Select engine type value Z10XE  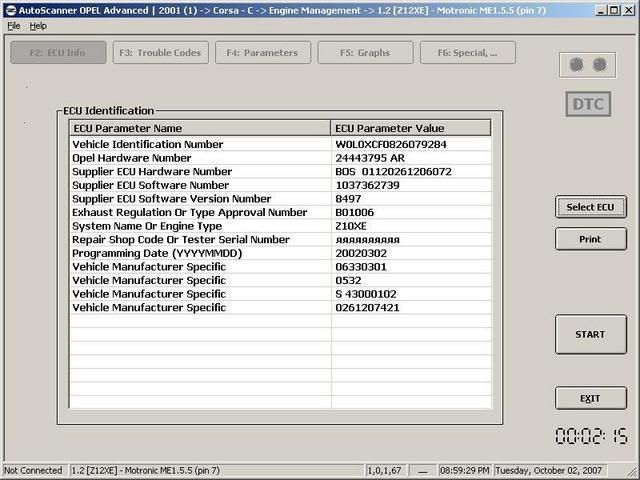351,226
